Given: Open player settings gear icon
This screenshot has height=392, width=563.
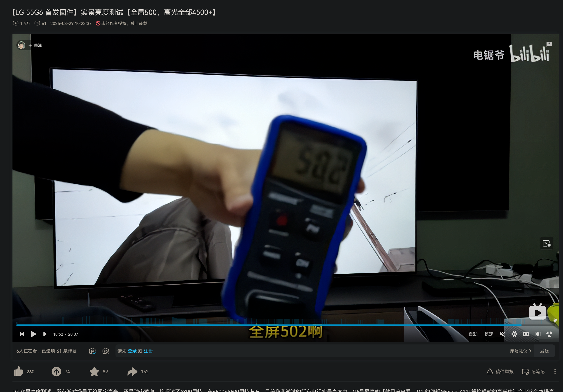Looking at the screenshot, I should pos(514,334).
